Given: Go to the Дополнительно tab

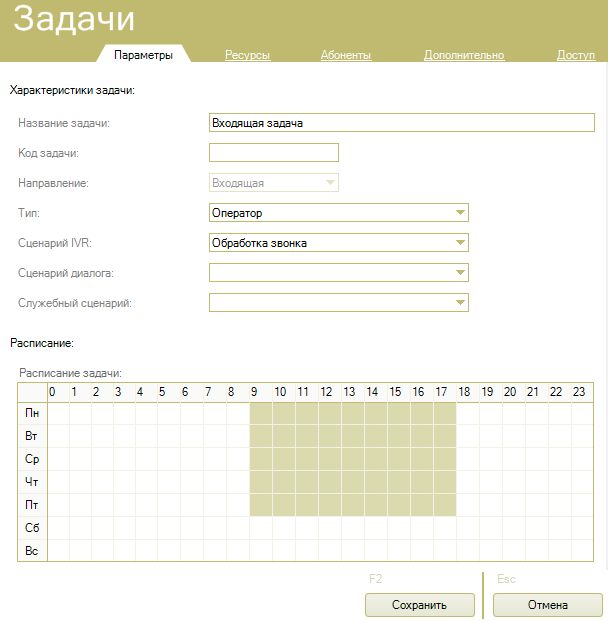Looking at the screenshot, I should pyautogui.click(x=463, y=55).
